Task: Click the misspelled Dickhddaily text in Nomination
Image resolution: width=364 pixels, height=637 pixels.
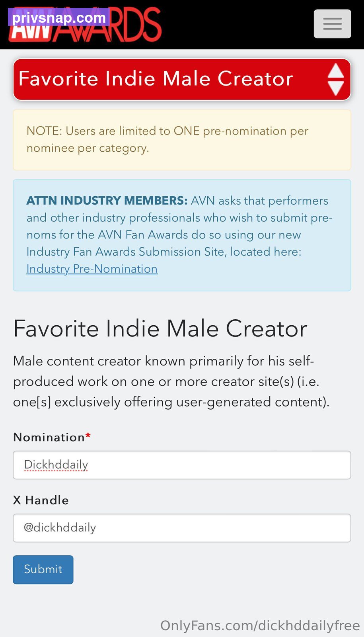Action: point(56,465)
